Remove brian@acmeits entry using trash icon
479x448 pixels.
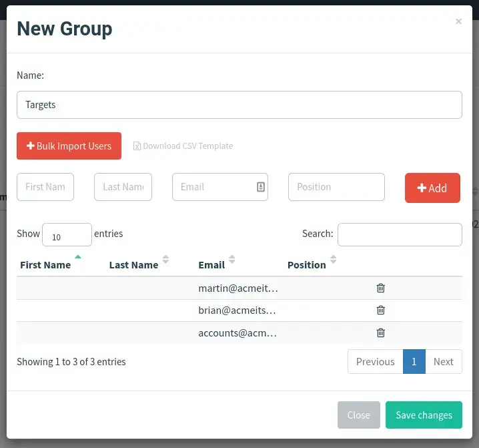click(380, 310)
